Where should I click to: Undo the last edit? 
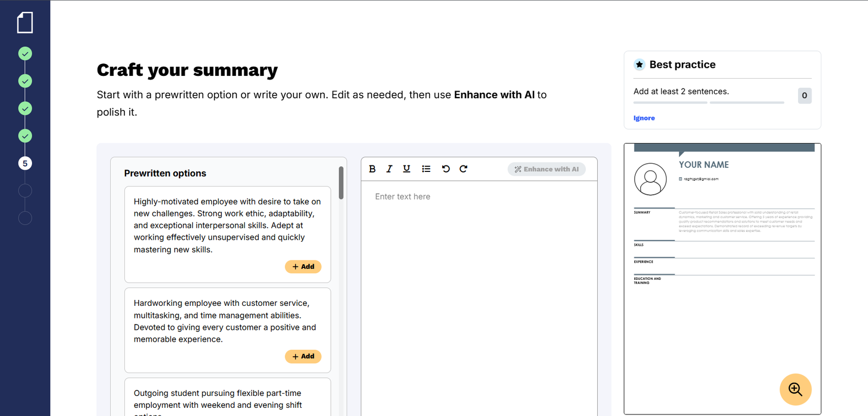point(446,169)
